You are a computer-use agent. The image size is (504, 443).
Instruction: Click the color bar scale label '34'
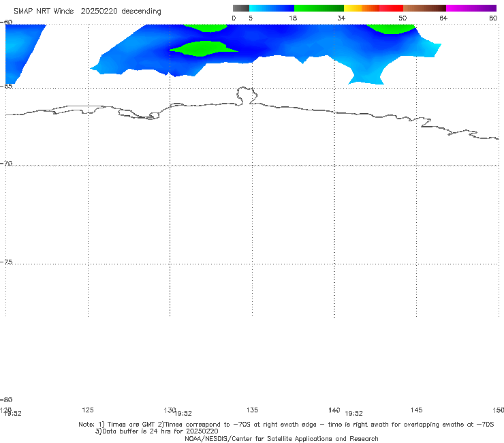coord(341,18)
